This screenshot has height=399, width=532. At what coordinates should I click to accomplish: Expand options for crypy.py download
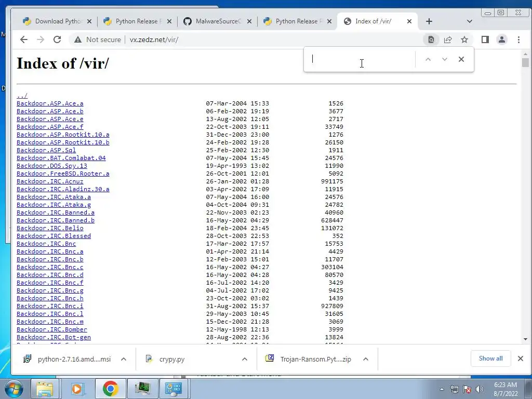245,359
